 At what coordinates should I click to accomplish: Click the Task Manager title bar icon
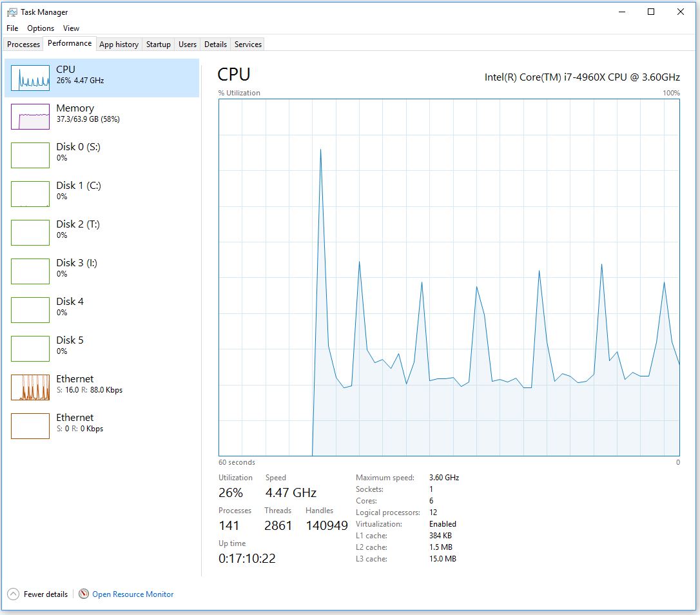[x=12, y=12]
